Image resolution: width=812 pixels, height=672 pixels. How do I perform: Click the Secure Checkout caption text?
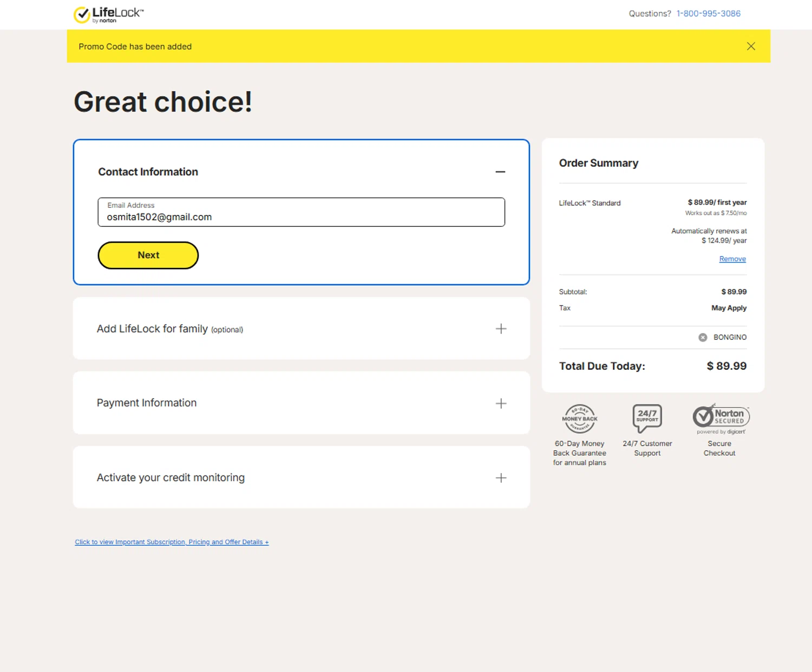coord(719,448)
